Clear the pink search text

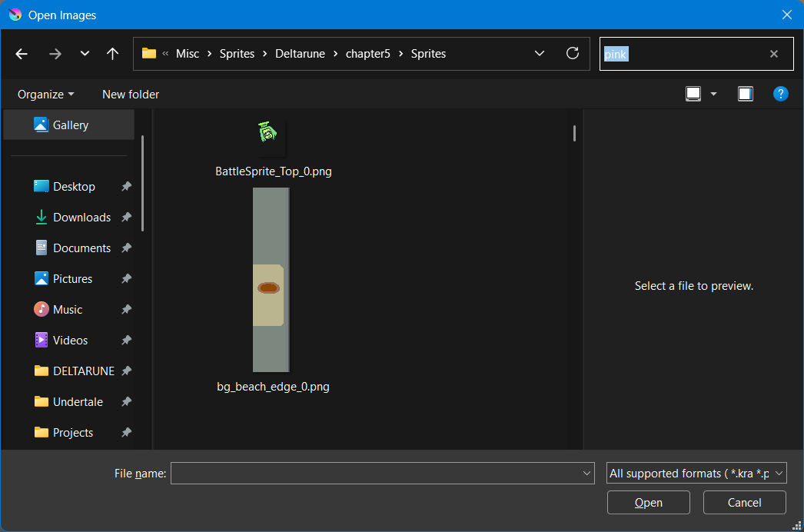pyautogui.click(x=774, y=54)
